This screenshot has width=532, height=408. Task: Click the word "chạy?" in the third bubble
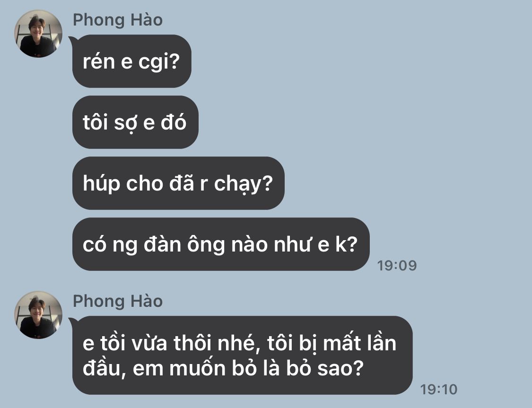(243, 184)
